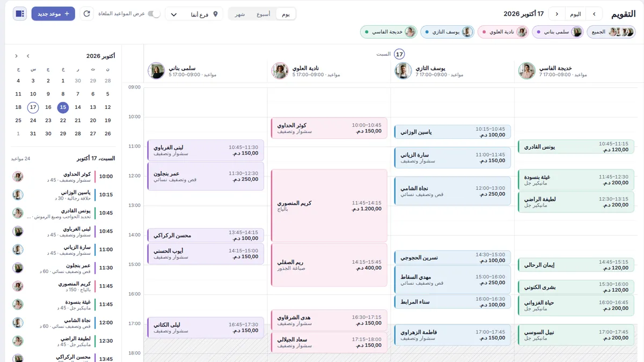This screenshot has height=362, width=644.
Task: Select يونس القادري 10:45 row in agenda list
Action: point(63,213)
